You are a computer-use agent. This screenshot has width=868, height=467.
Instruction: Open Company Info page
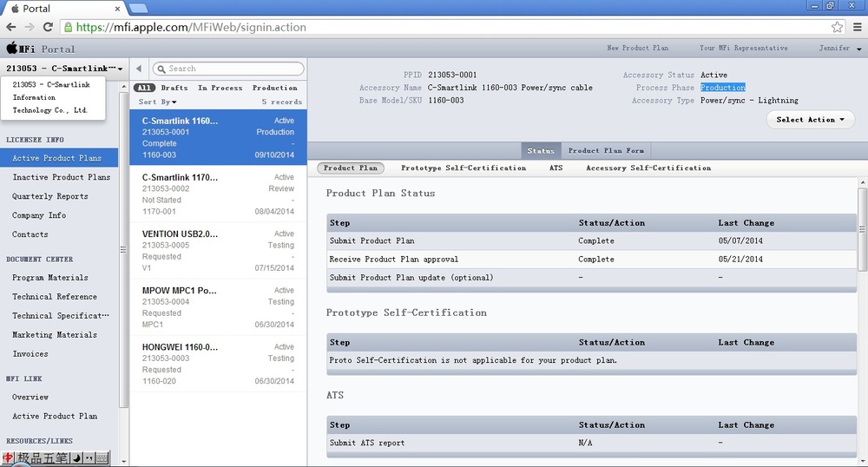(39, 215)
